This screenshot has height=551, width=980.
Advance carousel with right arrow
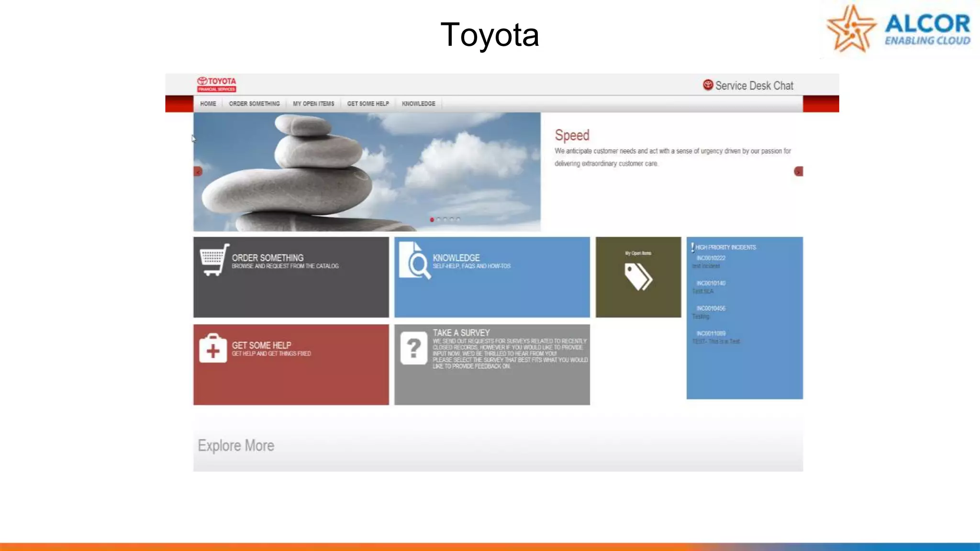pos(798,171)
